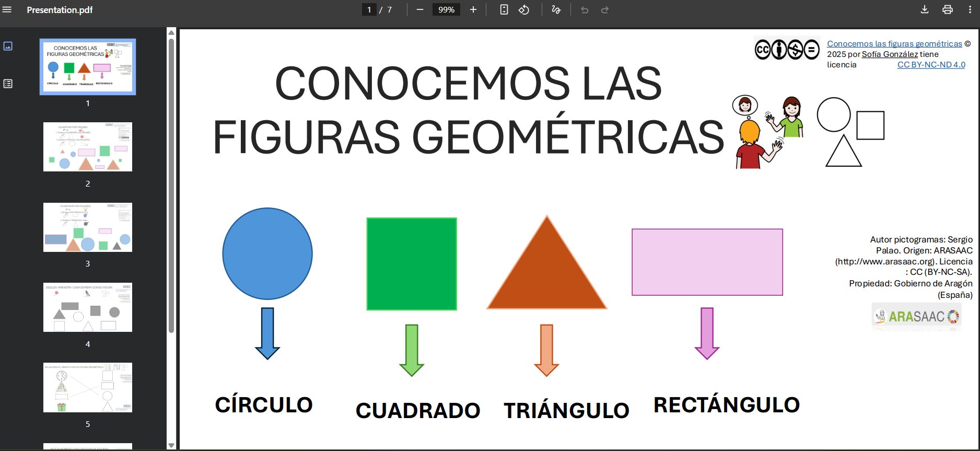Print the presentation
The width and height of the screenshot is (980, 451).
[x=948, y=9]
